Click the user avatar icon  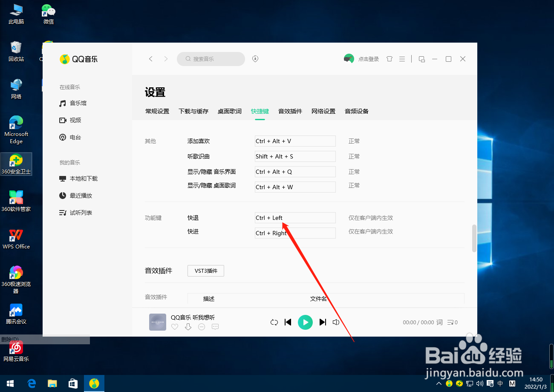pos(349,59)
